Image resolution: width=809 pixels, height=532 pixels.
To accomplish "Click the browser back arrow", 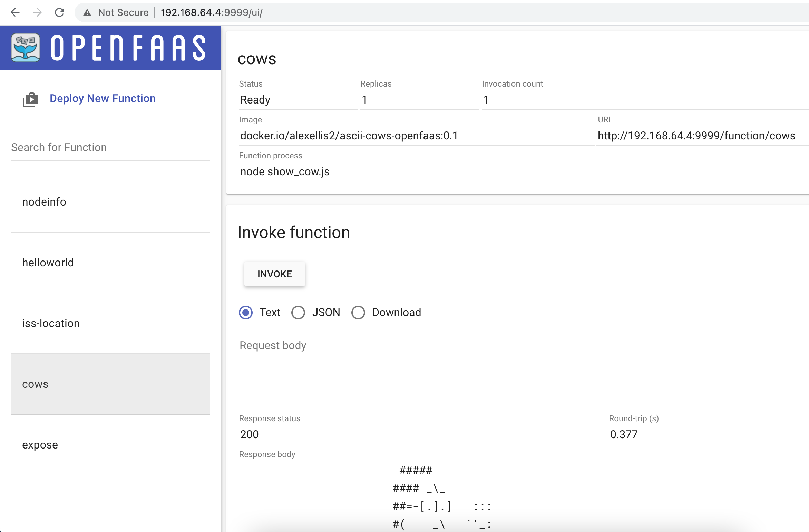I will [x=15, y=12].
